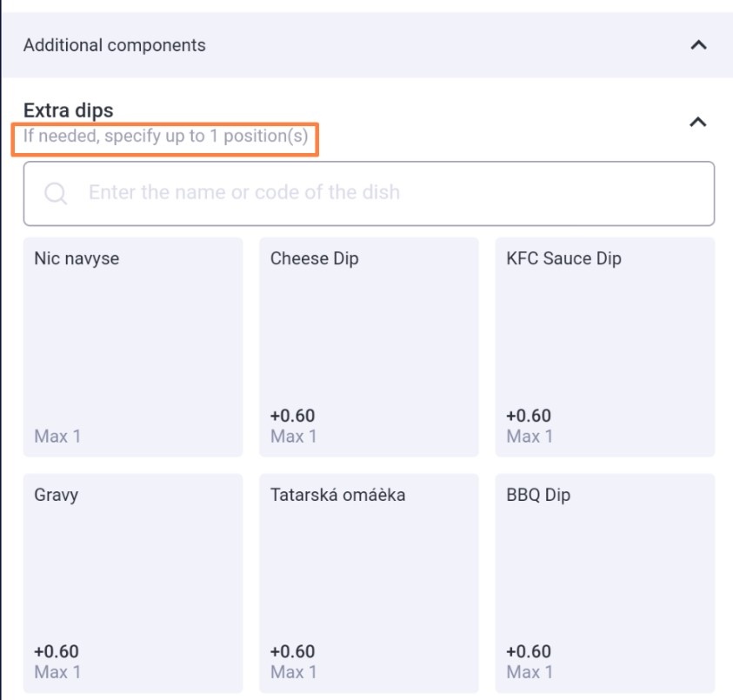Viewport: 733px width, 700px height.
Task: Collapse the Extra dips chevron
Action: click(x=697, y=122)
